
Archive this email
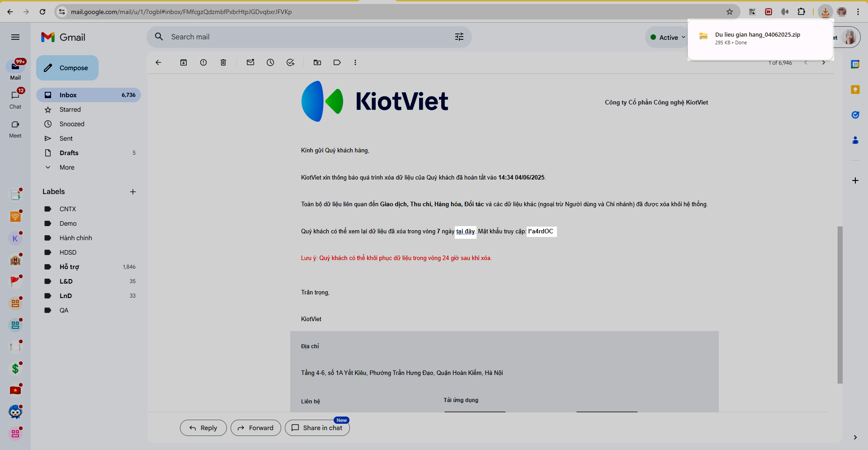(184, 62)
